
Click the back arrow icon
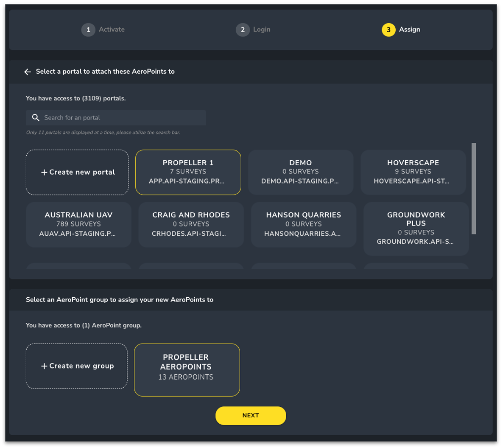tap(28, 71)
